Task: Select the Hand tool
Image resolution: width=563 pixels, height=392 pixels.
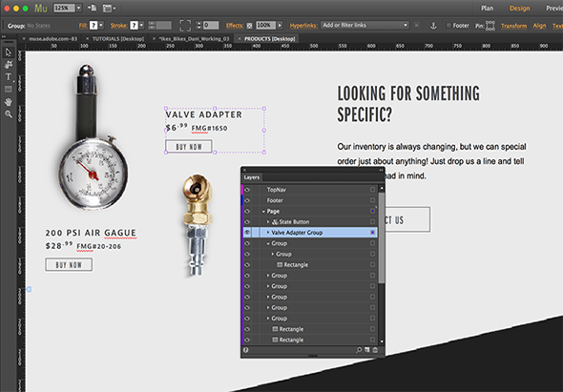Action: [x=9, y=102]
